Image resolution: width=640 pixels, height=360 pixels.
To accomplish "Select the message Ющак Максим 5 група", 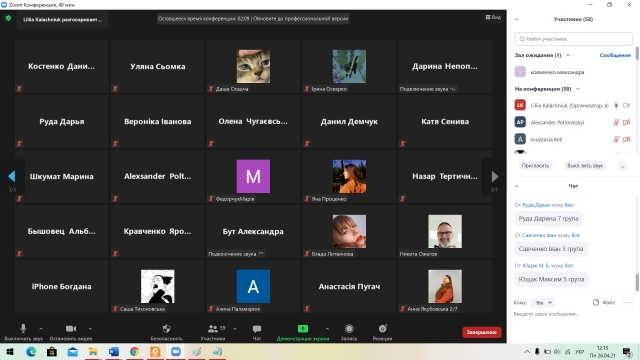I will (551, 280).
